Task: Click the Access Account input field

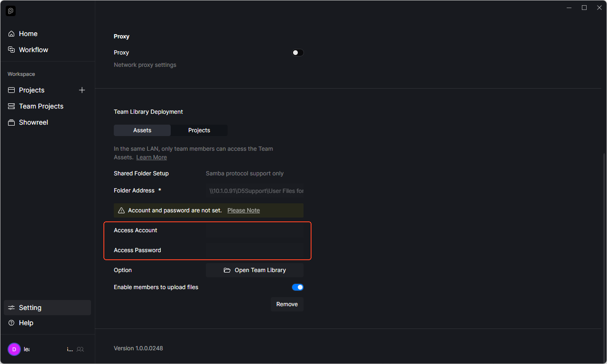Action: [x=255, y=230]
